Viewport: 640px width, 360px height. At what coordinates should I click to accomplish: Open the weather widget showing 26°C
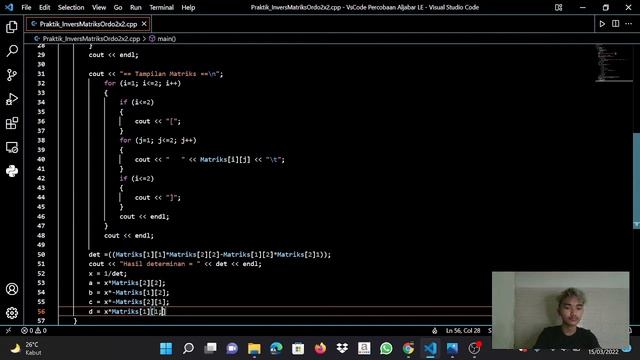pos(27,349)
